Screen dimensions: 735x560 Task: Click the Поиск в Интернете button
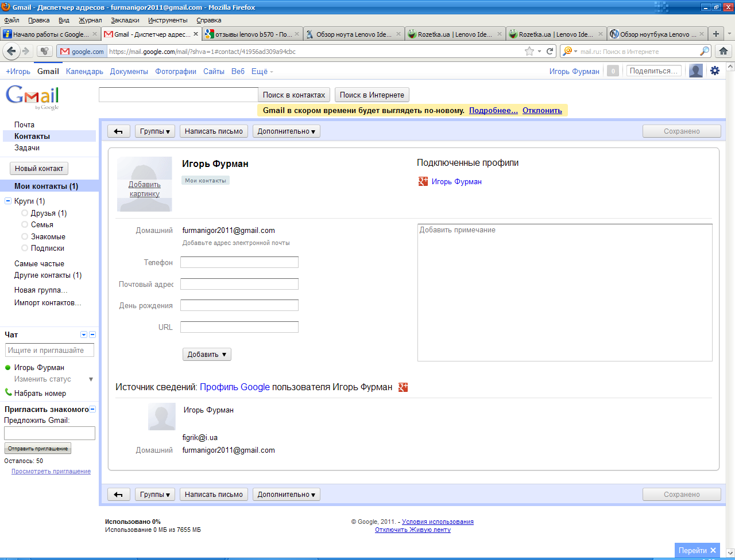(x=372, y=95)
